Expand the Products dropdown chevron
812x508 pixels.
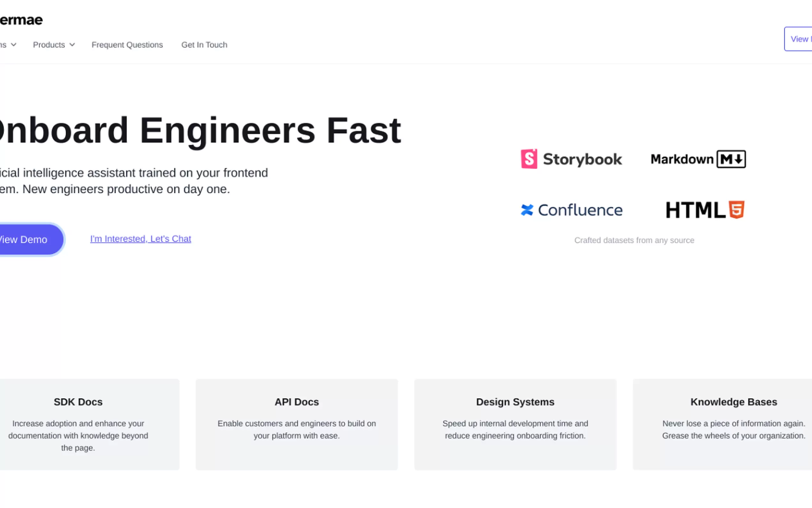(72, 45)
